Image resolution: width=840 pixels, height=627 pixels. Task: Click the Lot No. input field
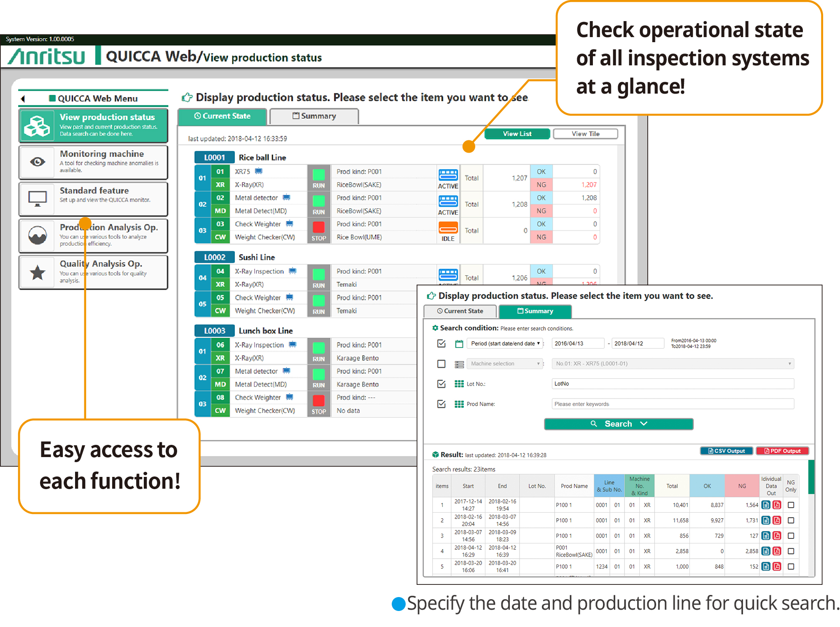673,384
